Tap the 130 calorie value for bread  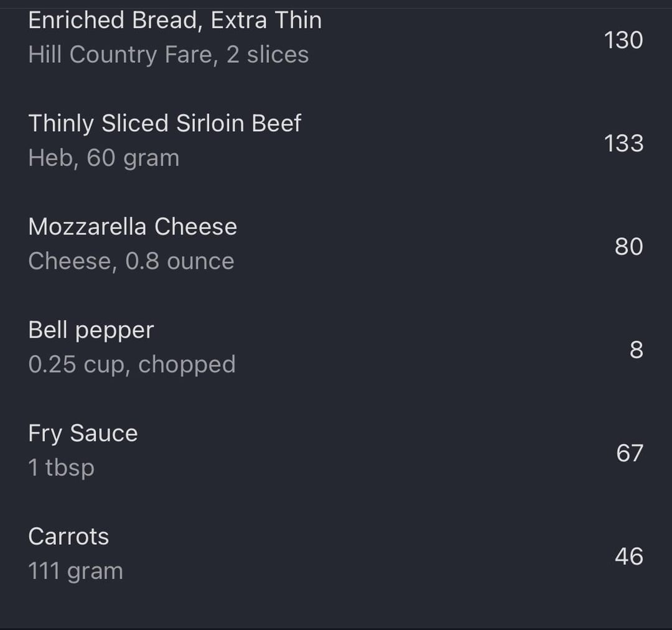[x=623, y=40]
